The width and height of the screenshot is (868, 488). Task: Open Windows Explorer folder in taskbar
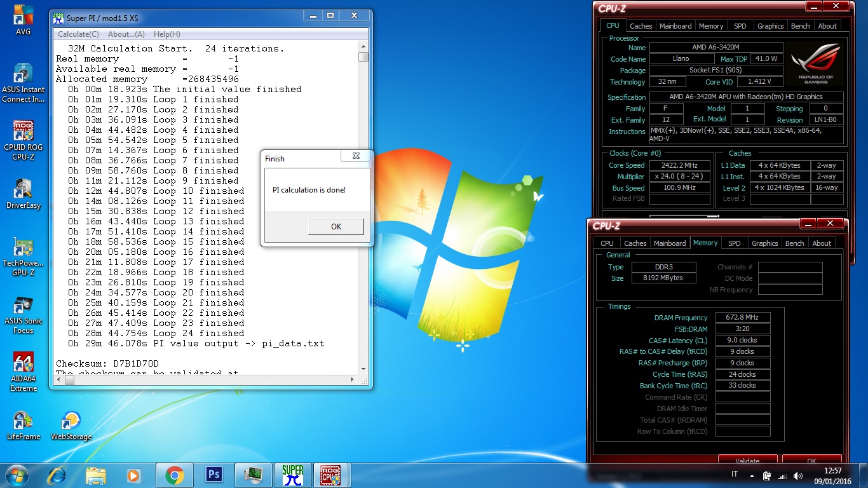click(x=96, y=475)
